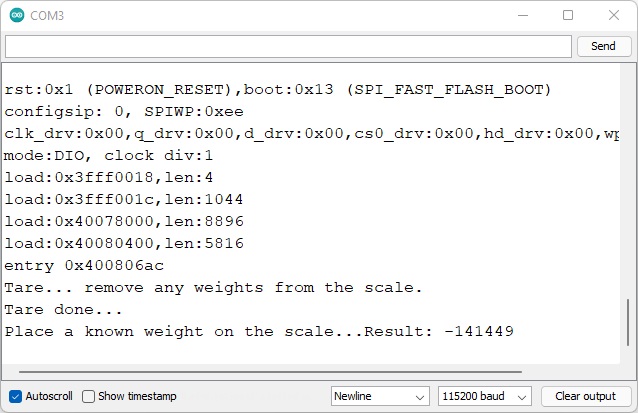
Task: Maximize the COM3 window
Action: 568,15
